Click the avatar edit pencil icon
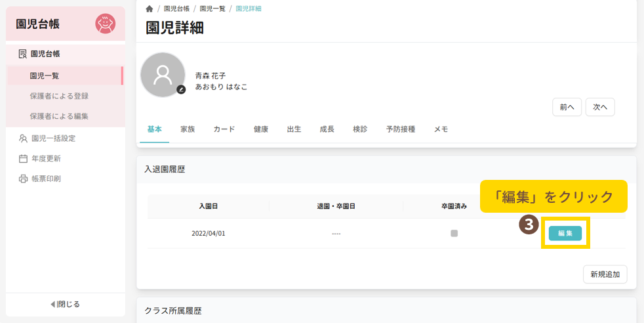Viewport: 644px width, 323px height. [x=181, y=89]
